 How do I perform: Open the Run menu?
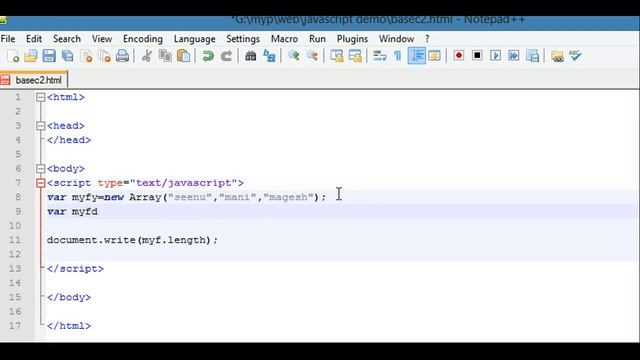click(317, 39)
